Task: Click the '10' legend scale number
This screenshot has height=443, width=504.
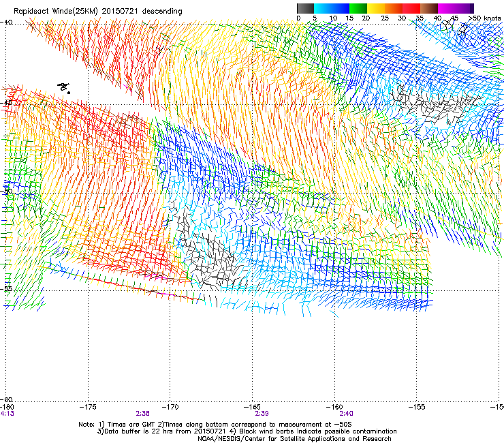Action: (333, 18)
